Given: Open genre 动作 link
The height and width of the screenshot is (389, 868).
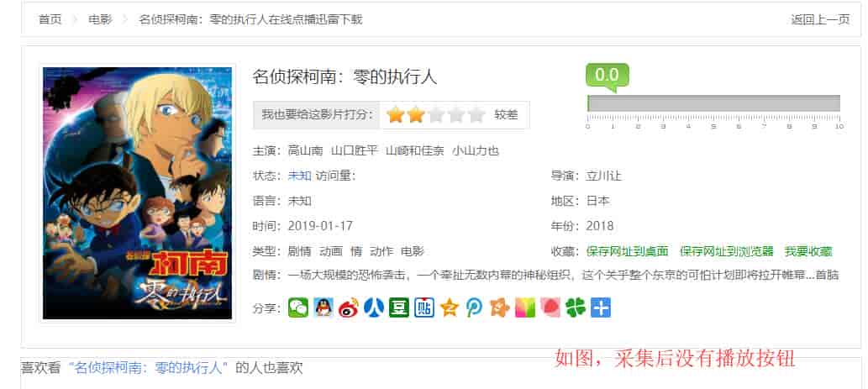Looking at the screenshot, I should coord(381,251).
